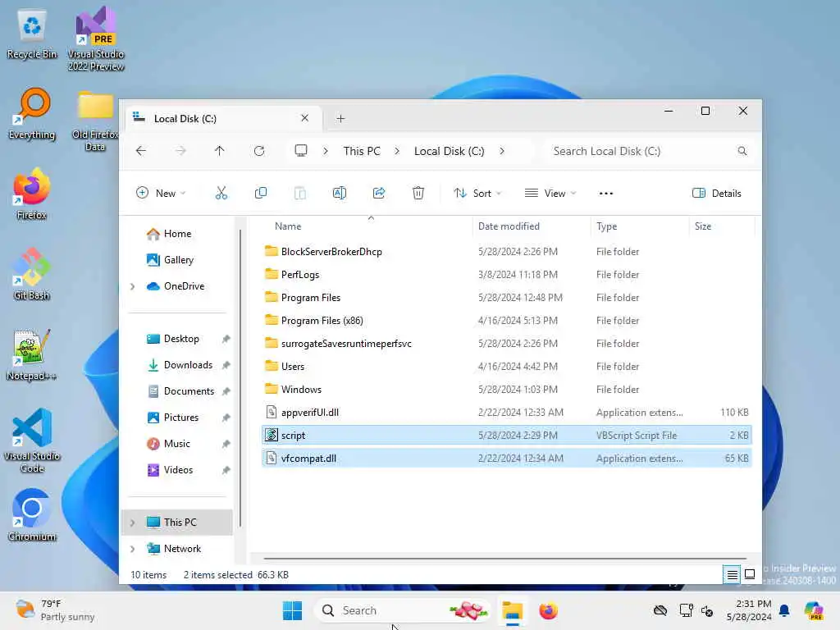
Task: Switch to large thumbnails view icon
Action: (750, 575)
